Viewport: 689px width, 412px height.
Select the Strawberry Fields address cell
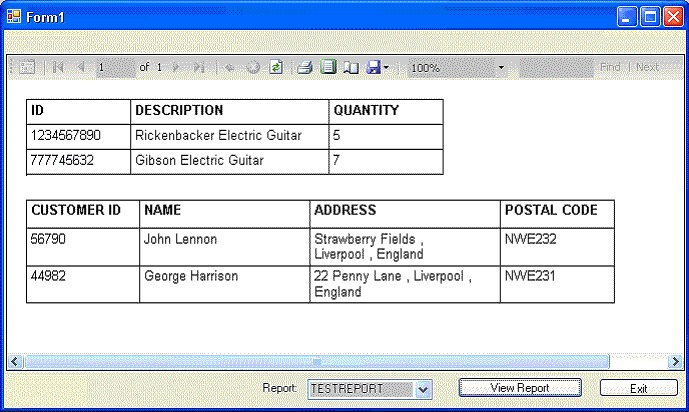(x=405, y=247)
